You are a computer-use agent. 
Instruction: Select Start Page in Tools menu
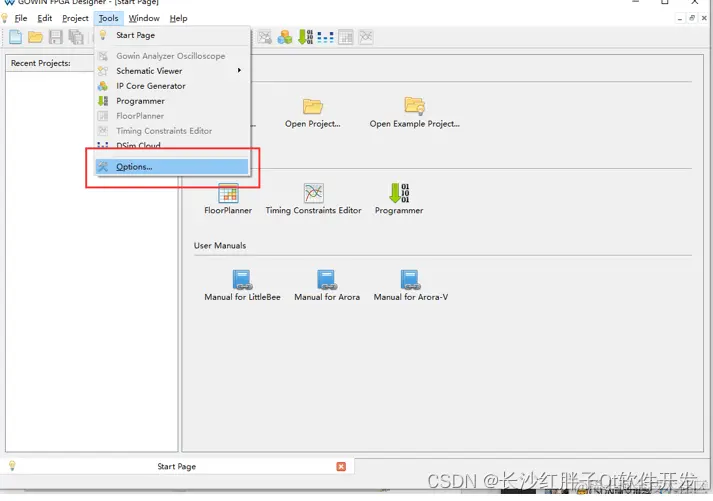pyautogui.click(x=172, y=35)
